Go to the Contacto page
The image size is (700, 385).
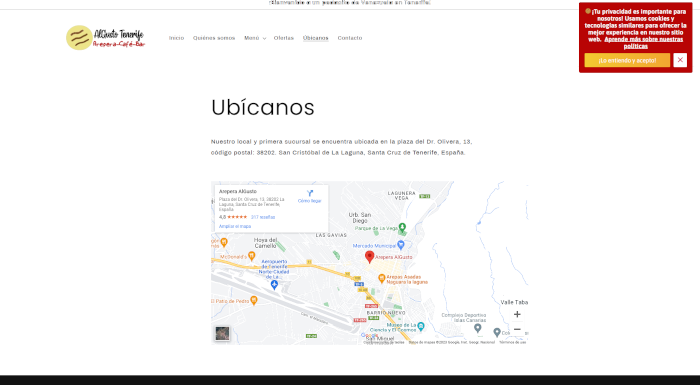click(x=350, y=38)
